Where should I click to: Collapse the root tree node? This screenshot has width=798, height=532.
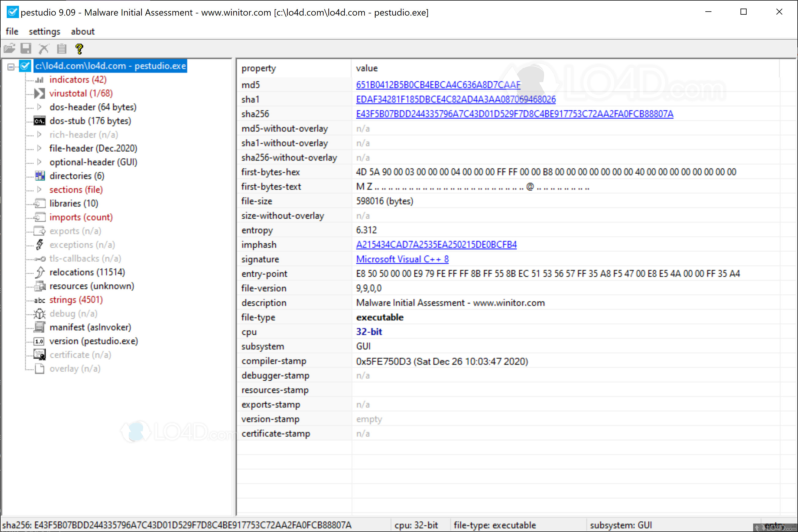click(x=11, y=66)
